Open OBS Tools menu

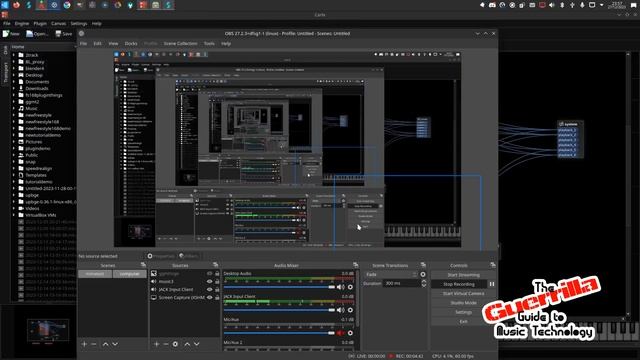click(209, 43)
